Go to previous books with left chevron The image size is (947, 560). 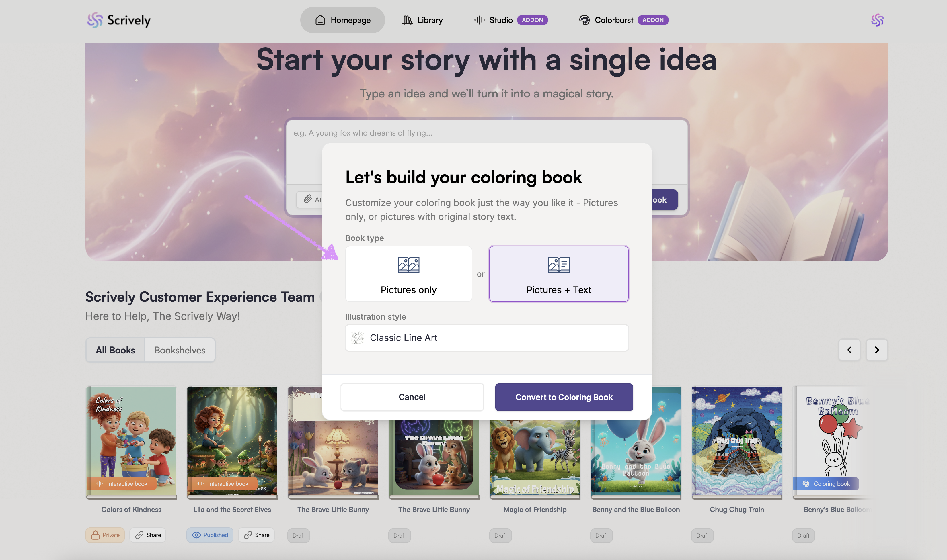coord(849,350)
